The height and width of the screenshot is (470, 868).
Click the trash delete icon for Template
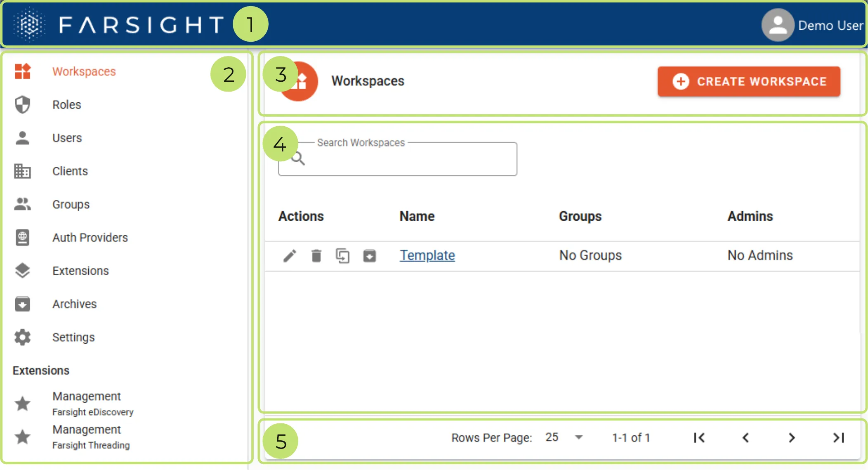point(316,256)
